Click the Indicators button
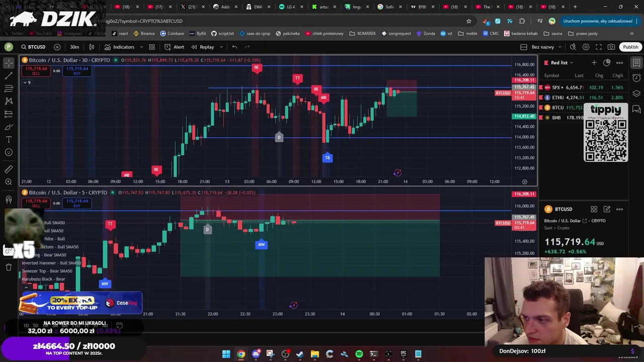This screenshot has width=644, height=362. point(120,47)
